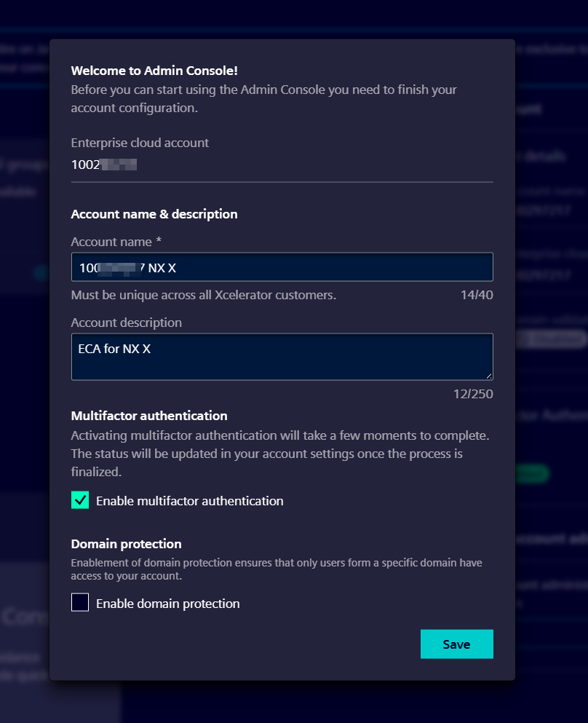588x723 pixels.
Task: Click the Account name & description section header
Action: [154, 214]
